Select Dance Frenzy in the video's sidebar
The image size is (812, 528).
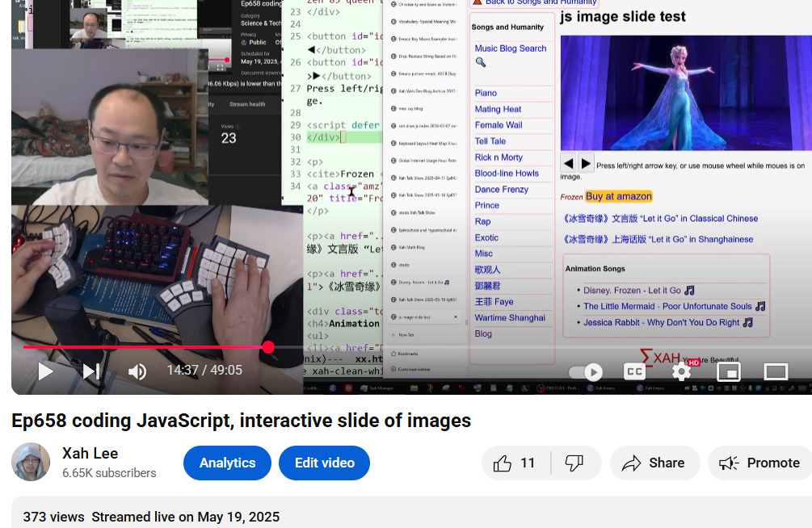point(501,189)
